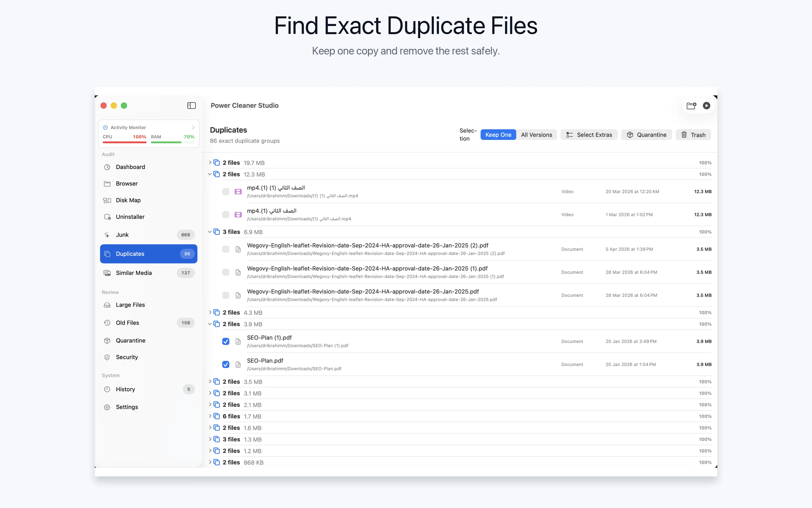Click the History clock icon
This screenshot has width=812, height=508.
(107, 389)
